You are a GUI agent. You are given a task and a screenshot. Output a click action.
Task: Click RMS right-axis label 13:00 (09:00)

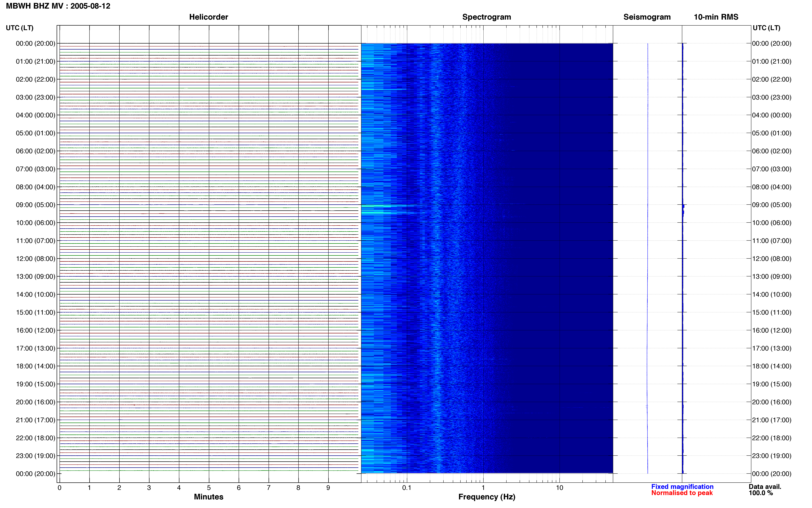tap(772, 277)
